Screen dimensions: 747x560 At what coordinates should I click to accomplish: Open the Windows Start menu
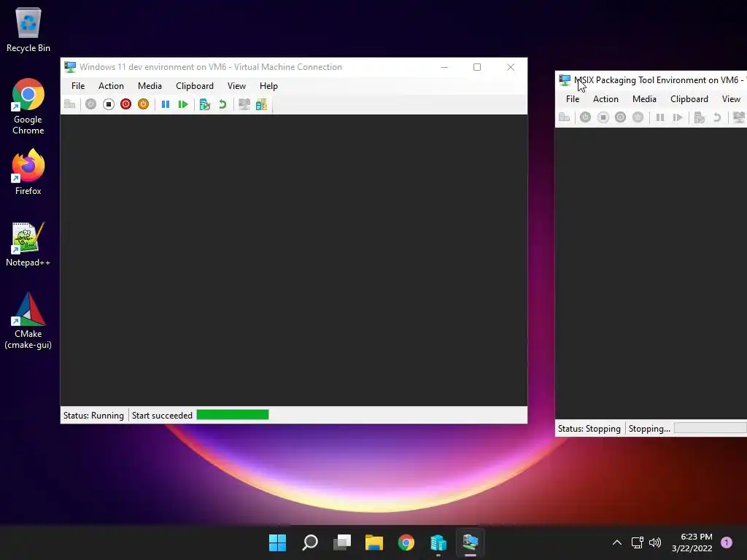coord(277,542)
